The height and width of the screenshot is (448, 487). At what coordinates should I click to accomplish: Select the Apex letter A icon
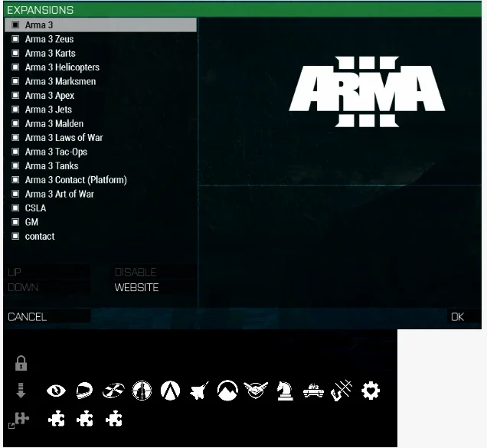coord(170,391)
